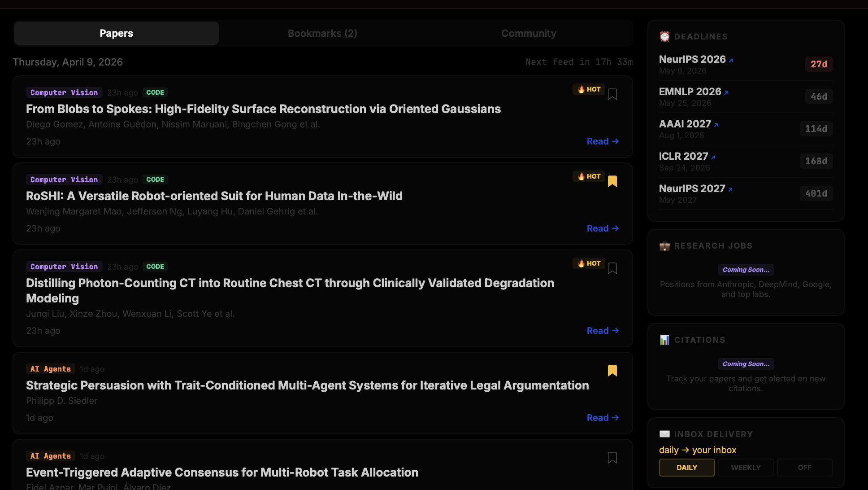Bookmark the Event-Triggered Adaptive Consensus paper
This screenshot has width=868, height=490.
click(x=613, y=458)
